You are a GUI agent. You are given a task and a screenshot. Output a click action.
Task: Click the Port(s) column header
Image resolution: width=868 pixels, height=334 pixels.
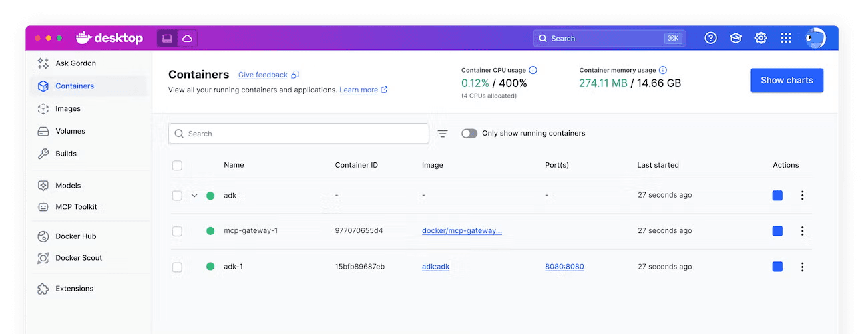tap(557, 165)
